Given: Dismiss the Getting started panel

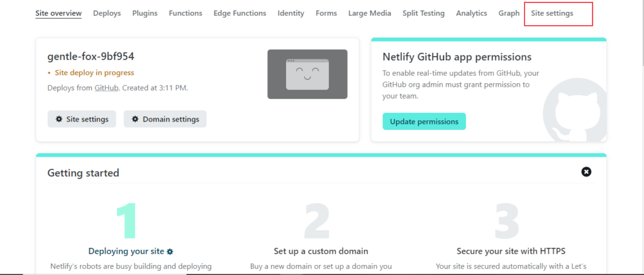Looking at the screenshot, I should pyautogui.click(x=586, y=172).
